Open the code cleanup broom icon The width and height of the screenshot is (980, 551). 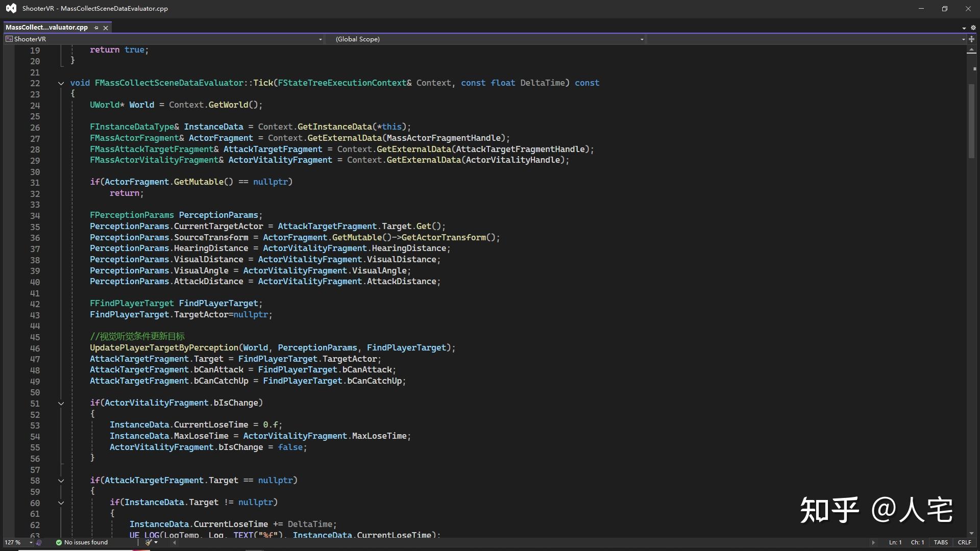pyautogui.click(x=149, y=542)
